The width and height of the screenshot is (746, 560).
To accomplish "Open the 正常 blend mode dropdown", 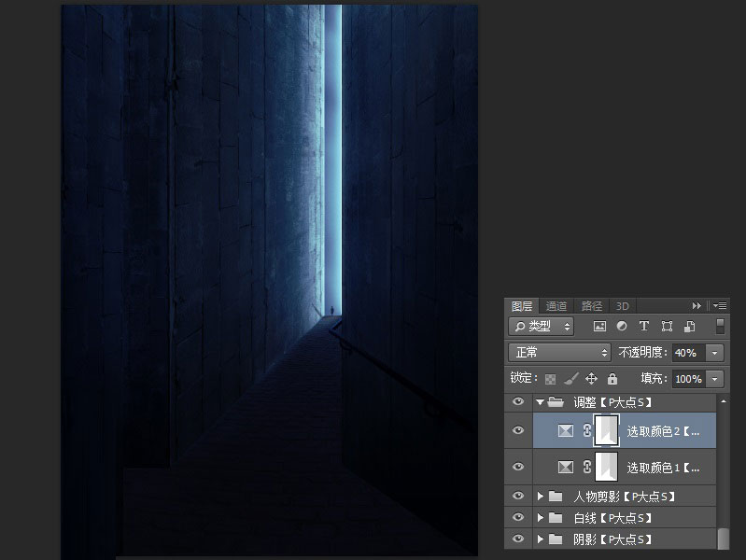I will coord(559,353).
